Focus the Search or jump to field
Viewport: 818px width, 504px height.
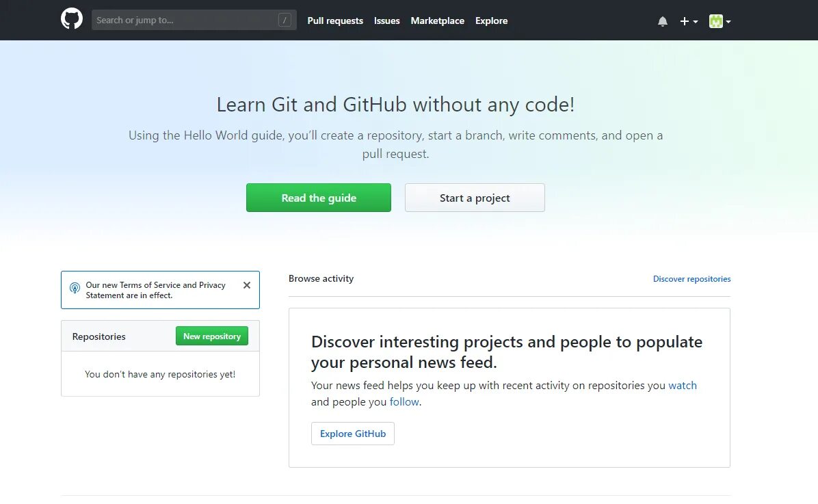pos(194,20)
